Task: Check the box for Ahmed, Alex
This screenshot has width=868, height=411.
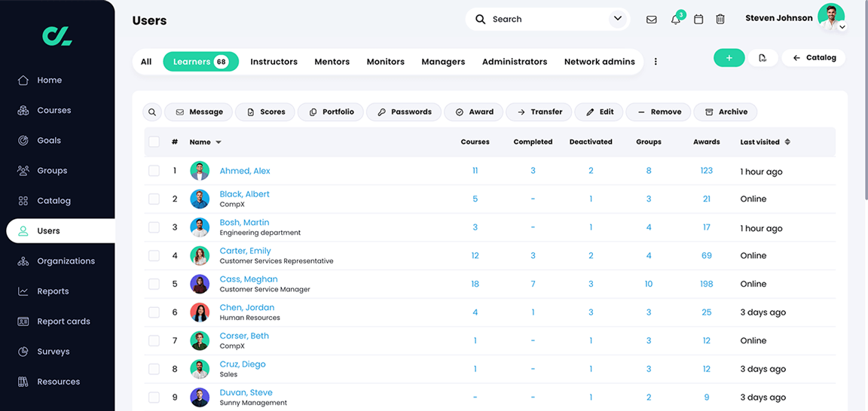Action: click(x=154, y=171)
